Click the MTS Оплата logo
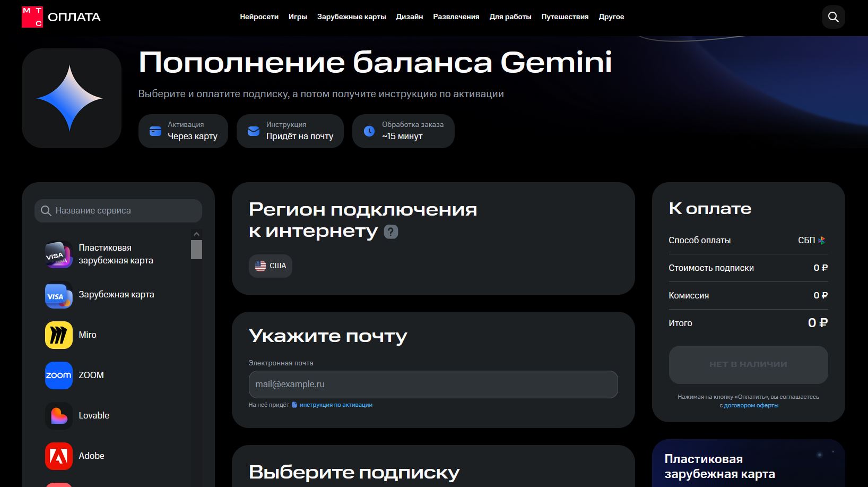868x487 pixels. pyautogui.click(x=60, y=16)
